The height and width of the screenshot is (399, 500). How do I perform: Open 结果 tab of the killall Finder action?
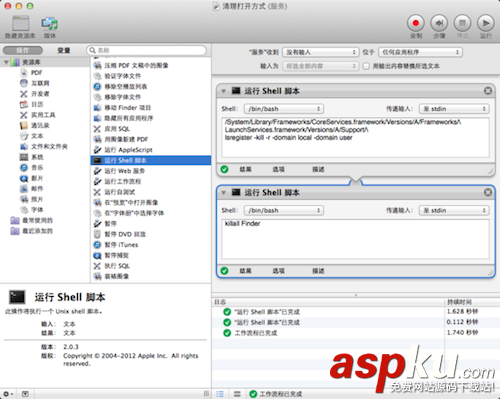(x=246, y=271)
